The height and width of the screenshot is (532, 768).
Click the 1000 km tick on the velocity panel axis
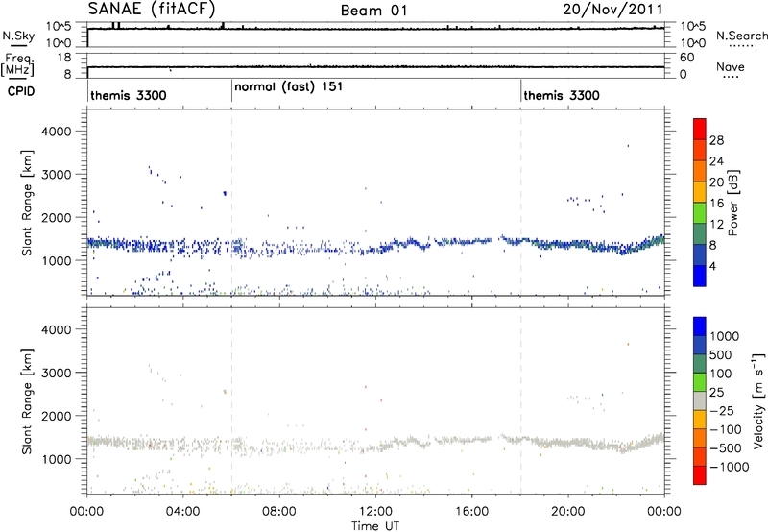point(56,459)
